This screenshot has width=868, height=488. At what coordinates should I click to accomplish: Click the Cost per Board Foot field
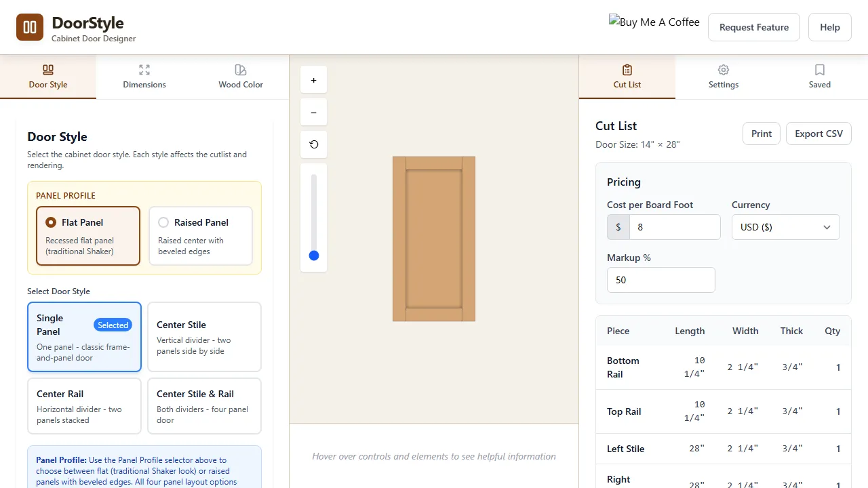[x=675, y=227]
